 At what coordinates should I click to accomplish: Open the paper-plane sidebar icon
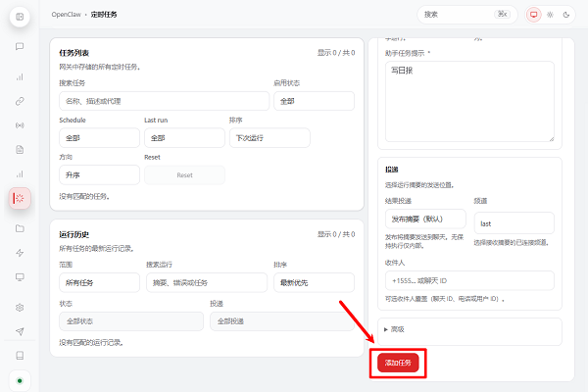(x=20, y=331)
